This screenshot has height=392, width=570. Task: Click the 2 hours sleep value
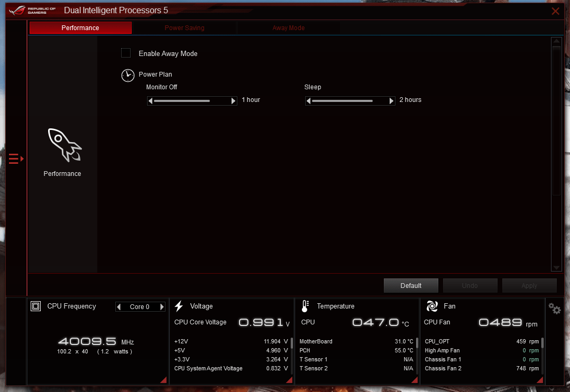(x=410, y=100)
